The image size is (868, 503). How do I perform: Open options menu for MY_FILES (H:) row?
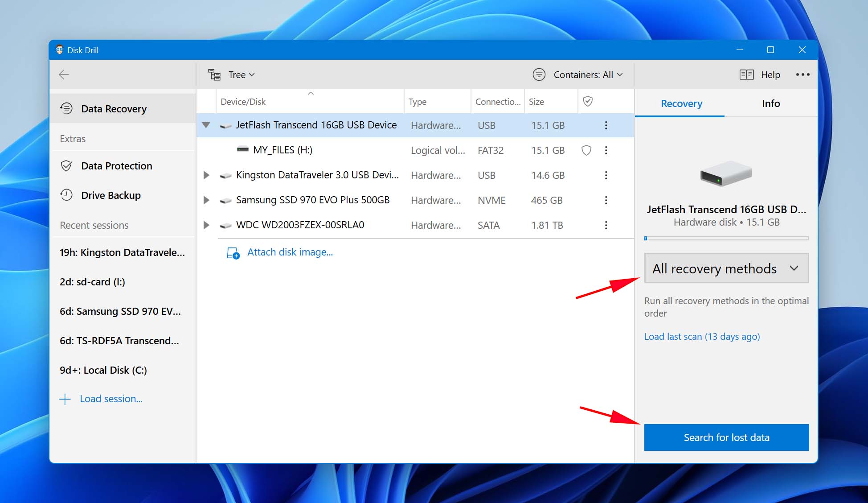coord(606,150)
